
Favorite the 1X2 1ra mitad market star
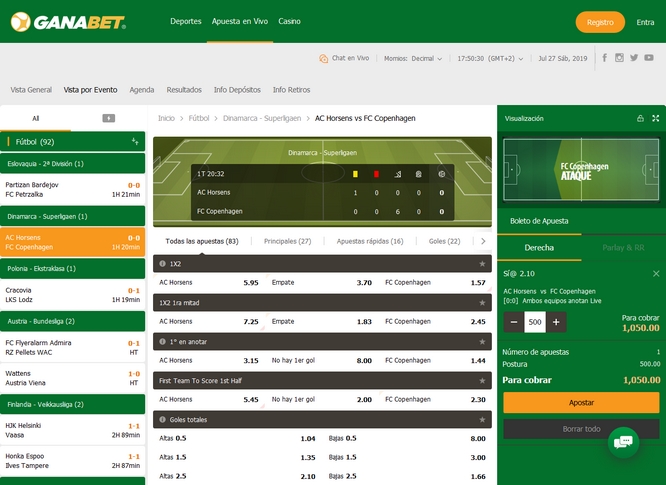pyautogui.click(x=482, y=303)
